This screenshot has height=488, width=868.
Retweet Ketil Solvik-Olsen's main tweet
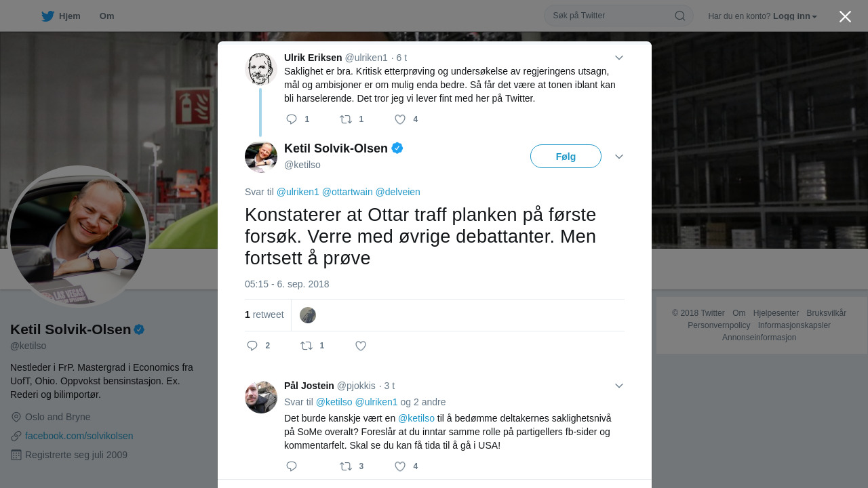point(307,346)
